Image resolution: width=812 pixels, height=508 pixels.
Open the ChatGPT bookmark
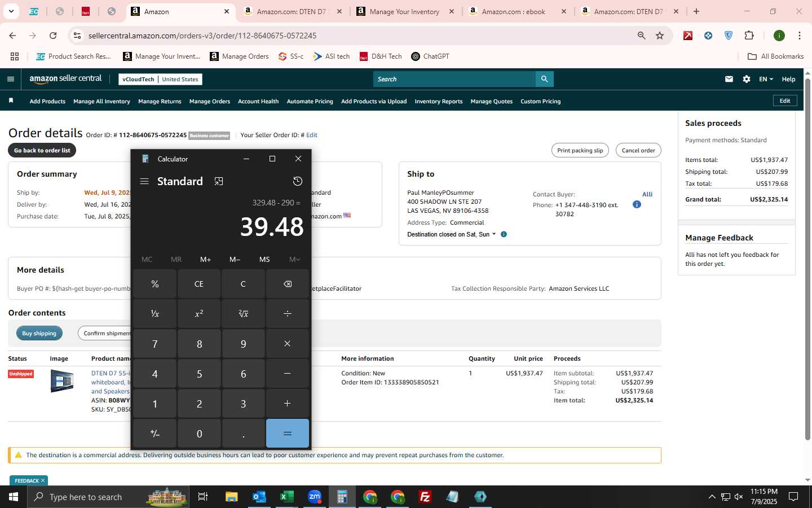click(430, 56)
